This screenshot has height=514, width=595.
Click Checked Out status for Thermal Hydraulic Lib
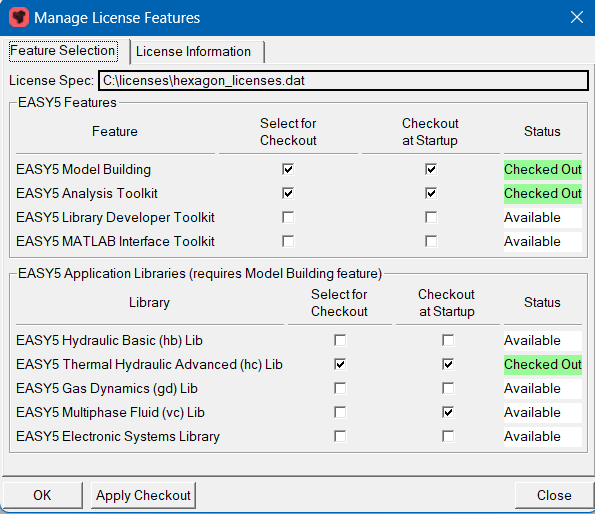pyautogui.click(x=543, y=365)
